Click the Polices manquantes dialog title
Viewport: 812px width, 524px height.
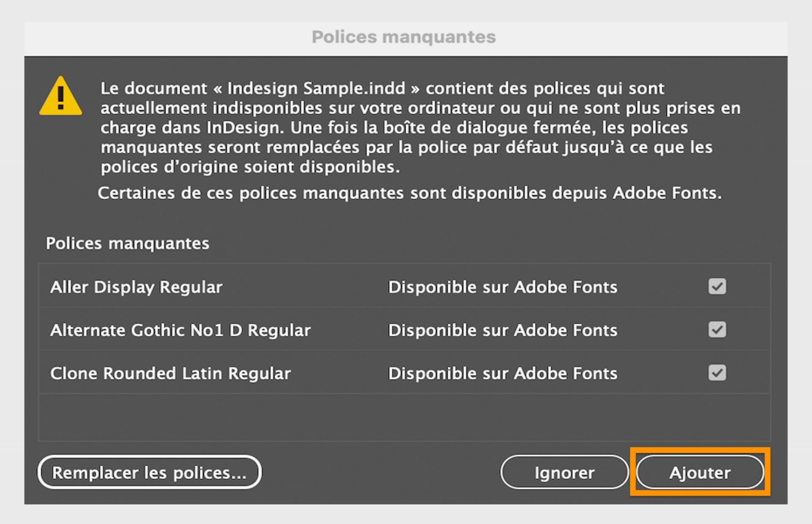403,37
